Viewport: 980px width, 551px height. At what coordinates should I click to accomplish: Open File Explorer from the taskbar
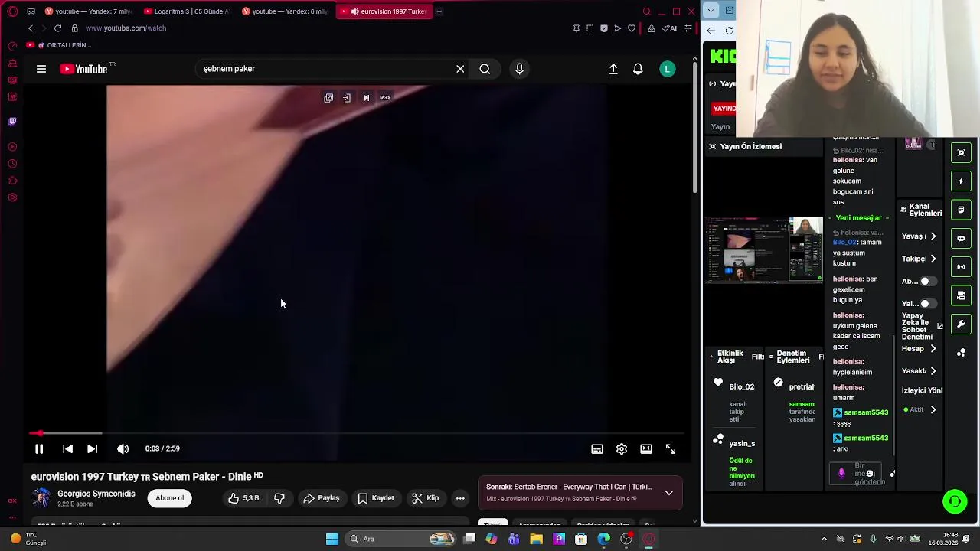point(536,539)
